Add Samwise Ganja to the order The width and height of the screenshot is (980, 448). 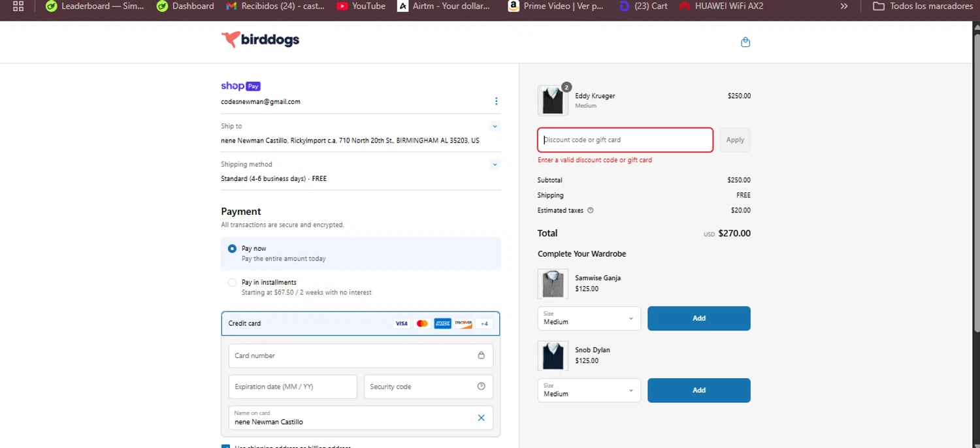[698, 319]
